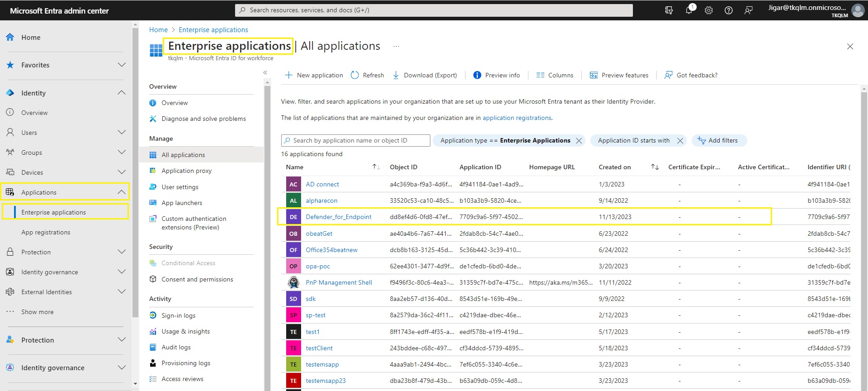The height and width of the screenshot is (391, 868).
Task: Click Download (Export) button
Action: (x=425, y=75)
